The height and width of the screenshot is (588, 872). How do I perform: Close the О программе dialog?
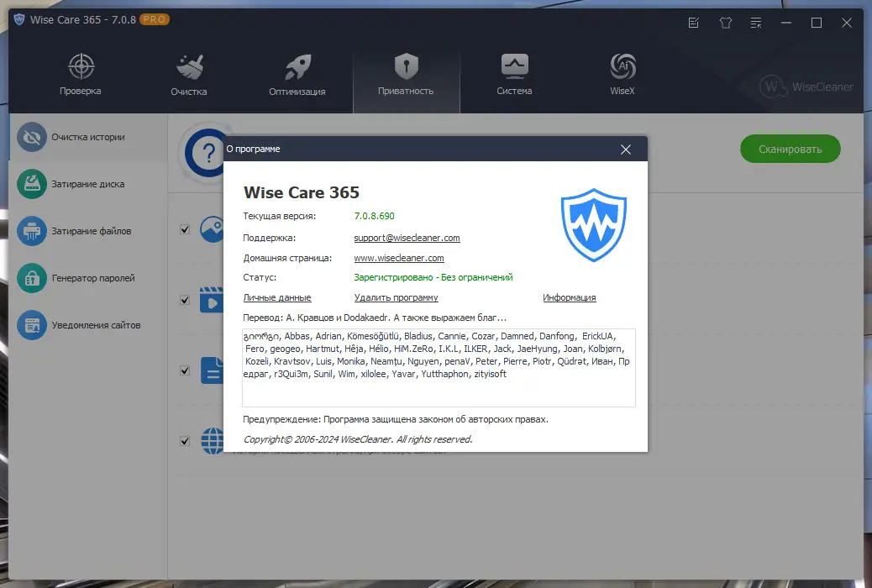[626, 150]
